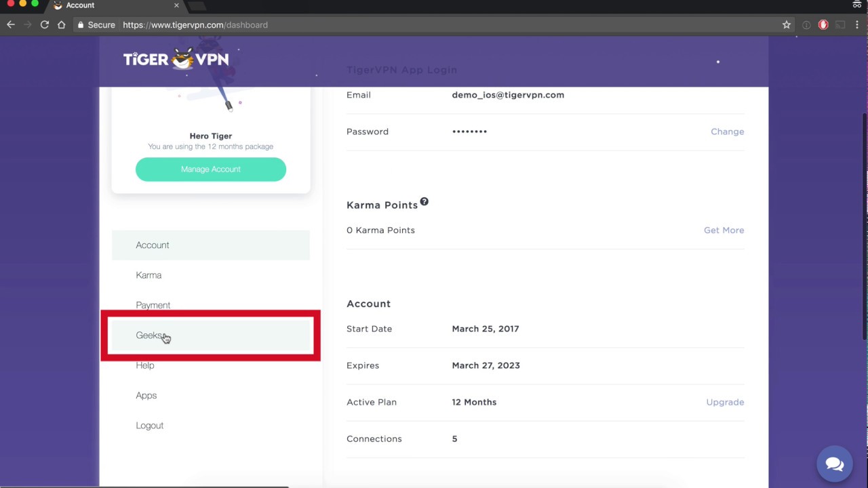Reload the page with the refresh icon
868x488 pixels.
coord(45,24)
